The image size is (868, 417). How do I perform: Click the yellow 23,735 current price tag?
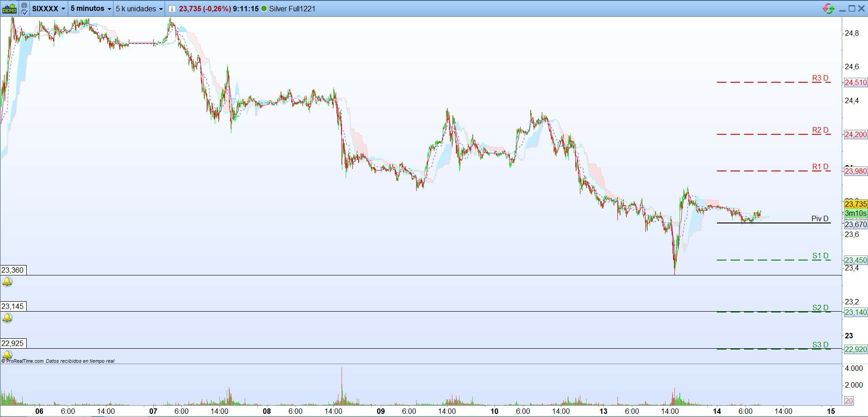856,204
